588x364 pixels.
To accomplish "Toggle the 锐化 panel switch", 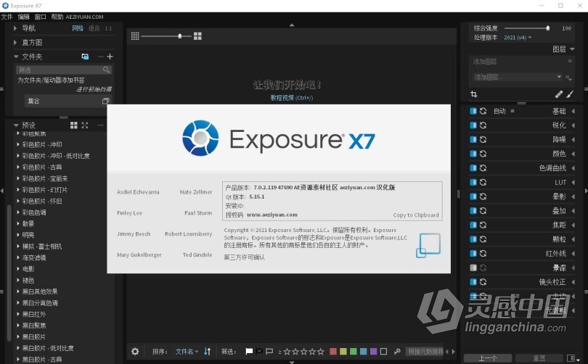I will point(473,125).
